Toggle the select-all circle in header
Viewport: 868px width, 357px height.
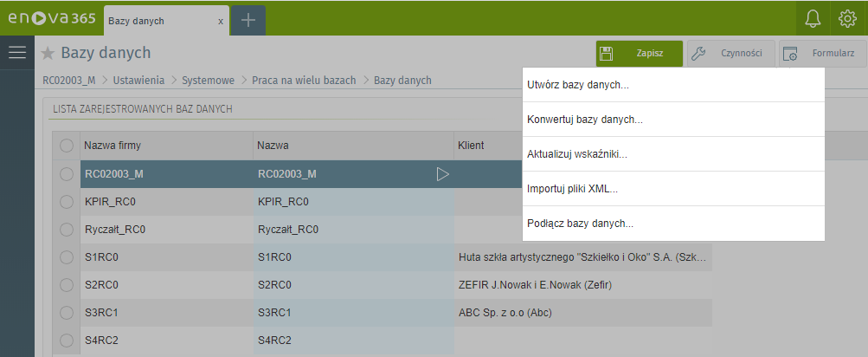[x=66, y=146]
